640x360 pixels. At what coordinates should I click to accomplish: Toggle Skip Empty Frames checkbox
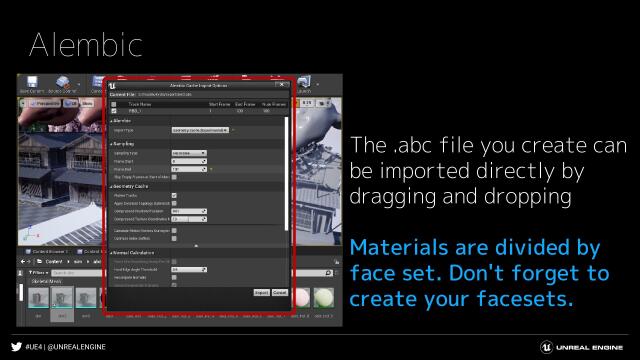click(174, 177)
